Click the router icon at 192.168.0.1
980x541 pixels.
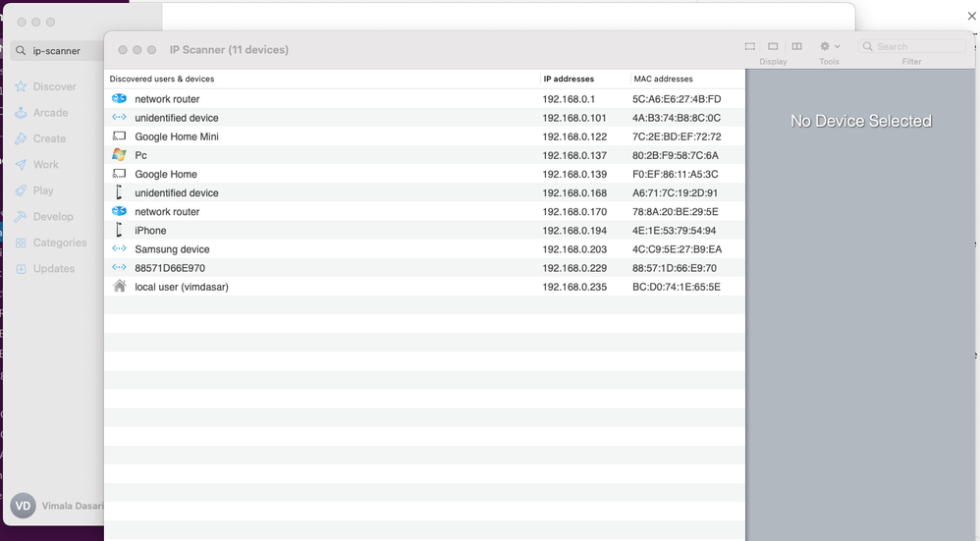(119, 99)
